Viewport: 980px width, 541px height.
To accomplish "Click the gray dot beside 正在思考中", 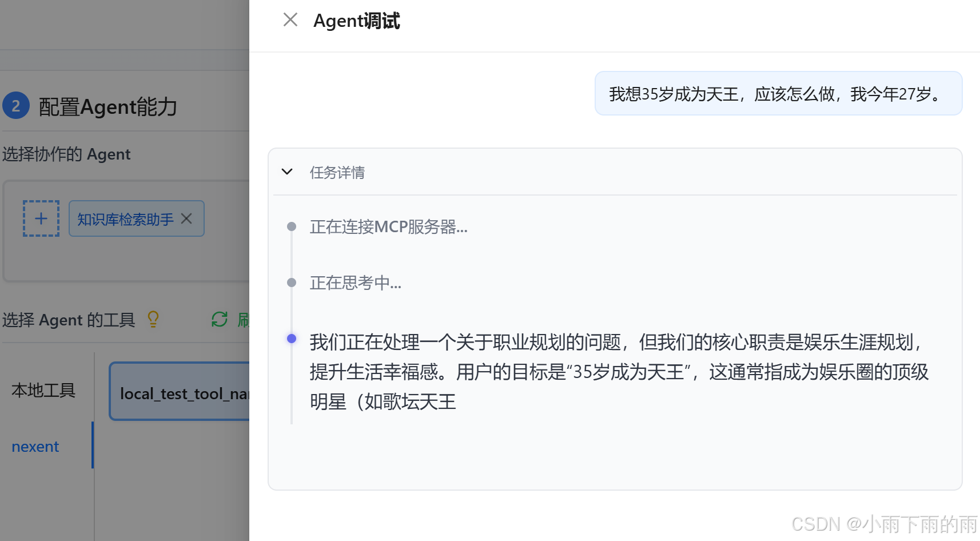I will (x=291, y=282).
